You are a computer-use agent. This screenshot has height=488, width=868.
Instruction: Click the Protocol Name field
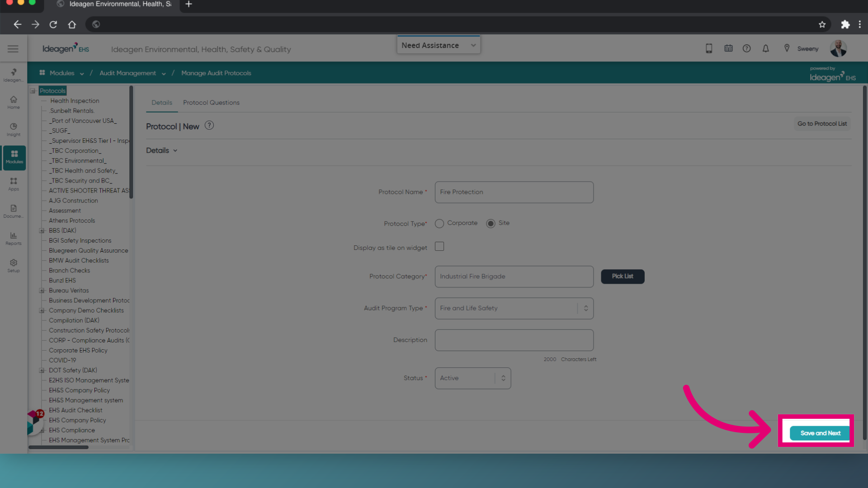(x=514, y=192)
